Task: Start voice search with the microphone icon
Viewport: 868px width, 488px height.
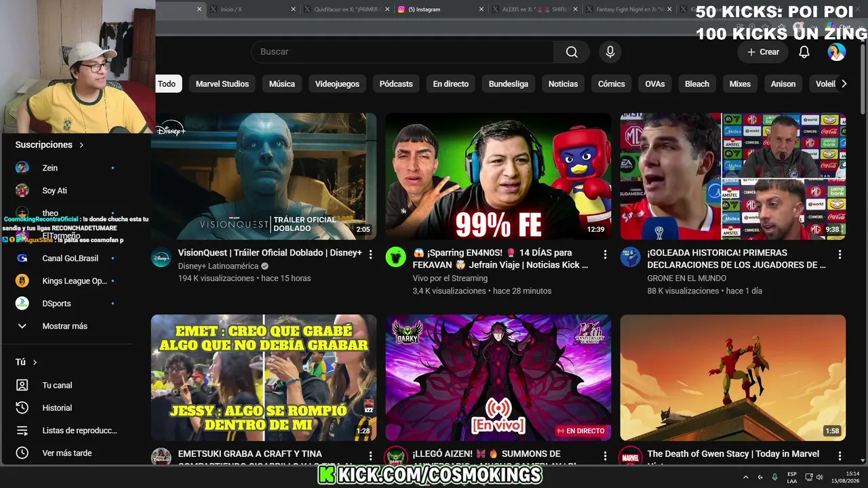Action: (610, 52)
